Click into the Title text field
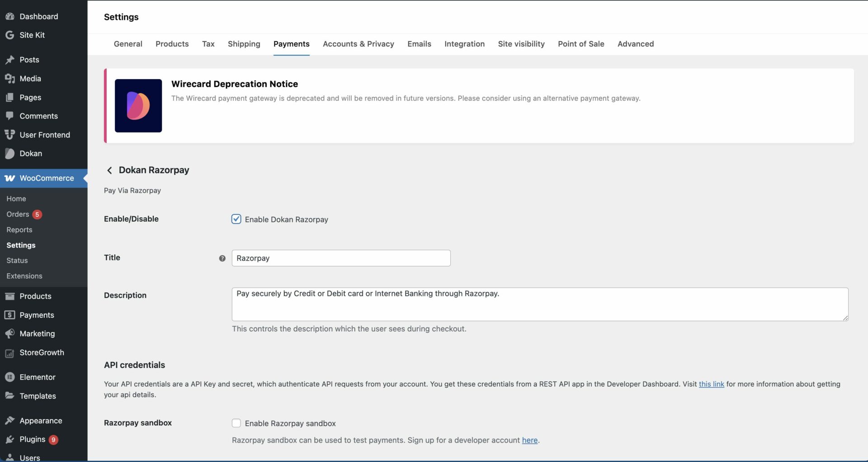 pos(341,258)
